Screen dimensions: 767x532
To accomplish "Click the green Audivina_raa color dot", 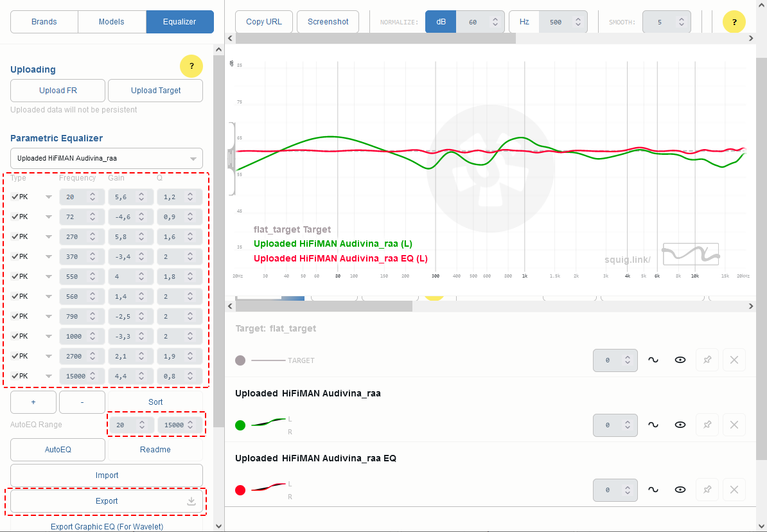I will coord(240,425).
